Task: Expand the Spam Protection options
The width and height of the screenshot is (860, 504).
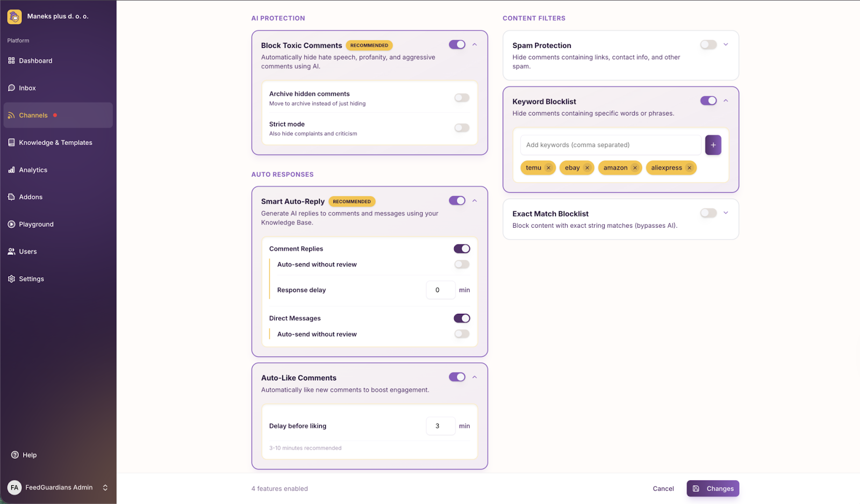Action: coord(726,45)
